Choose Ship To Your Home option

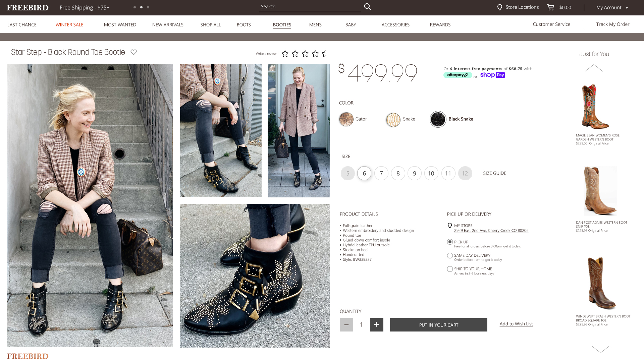(x=450, y=269)
